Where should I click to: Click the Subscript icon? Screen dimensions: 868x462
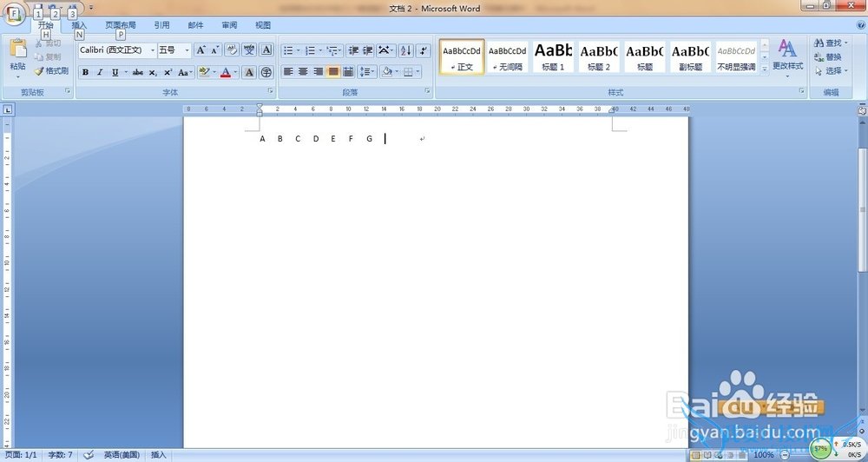click(153, 73)
